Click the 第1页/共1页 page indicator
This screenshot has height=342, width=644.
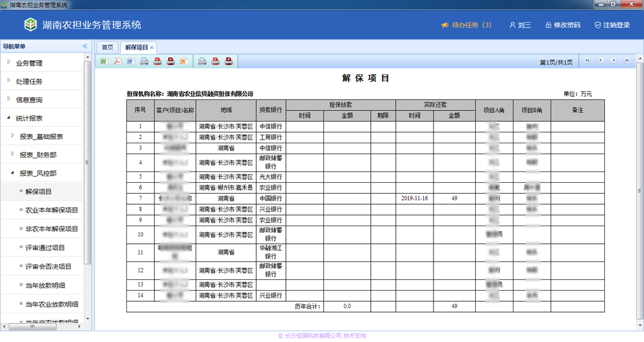pyautogui.click(x=556, y=62)
